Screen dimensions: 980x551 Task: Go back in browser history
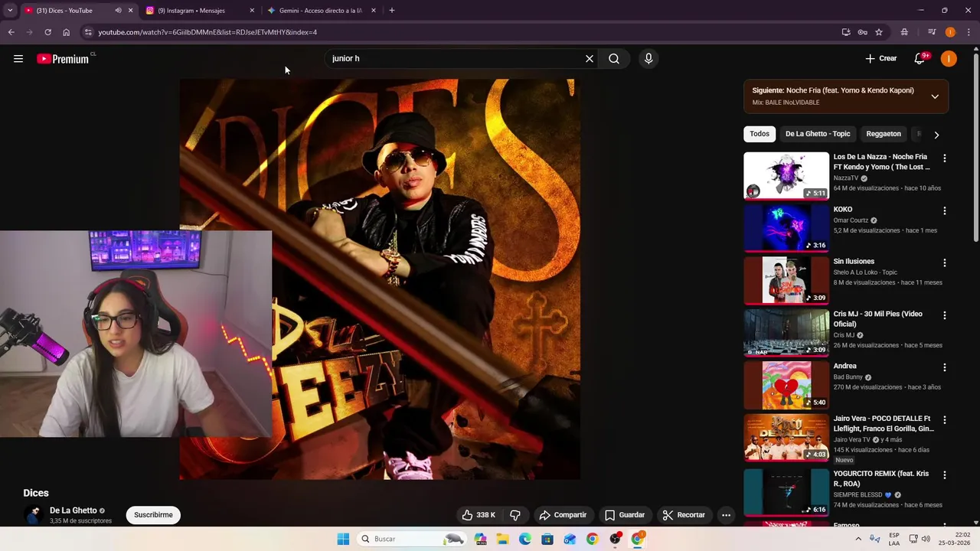11,32
